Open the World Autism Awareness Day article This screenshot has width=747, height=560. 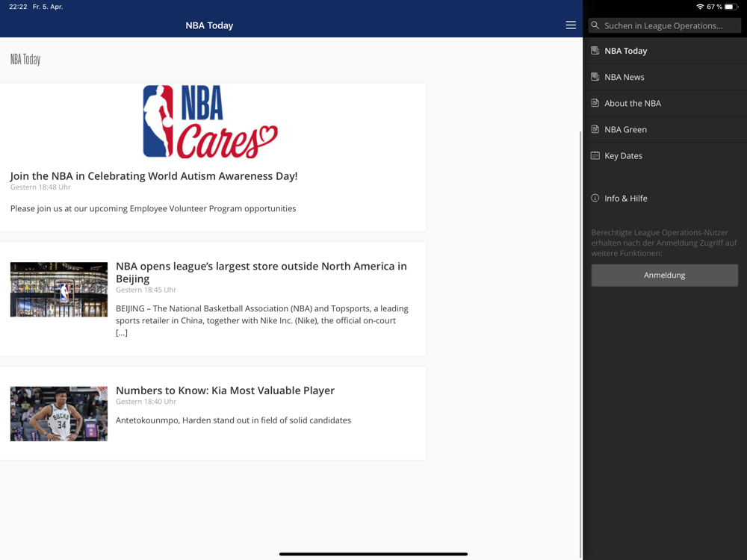point(154,175)
